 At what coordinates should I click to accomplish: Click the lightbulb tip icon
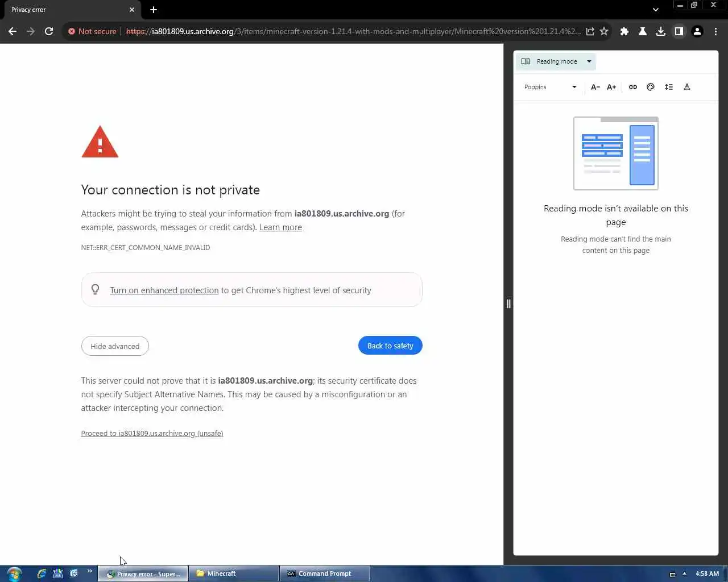click(96, 289)
